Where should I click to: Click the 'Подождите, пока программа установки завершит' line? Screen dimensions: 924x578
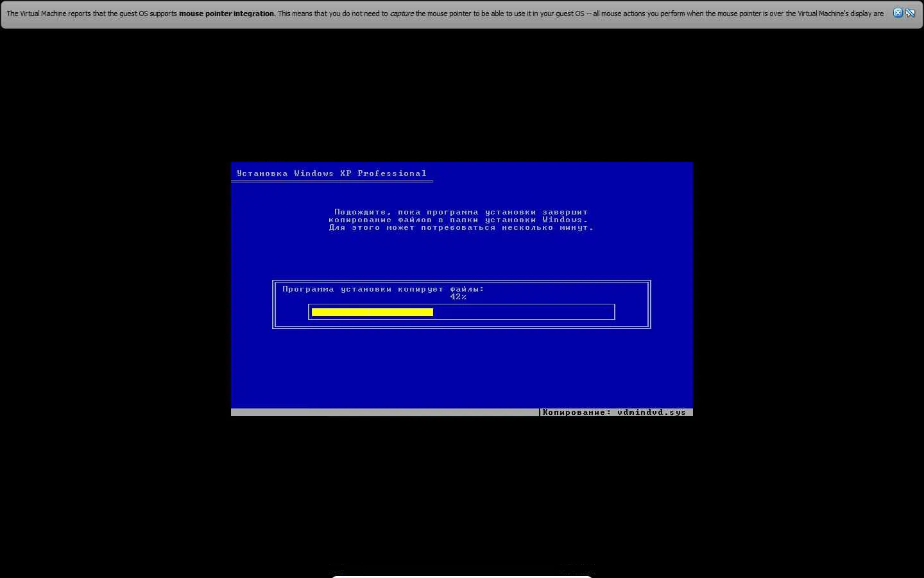point(461,212)
